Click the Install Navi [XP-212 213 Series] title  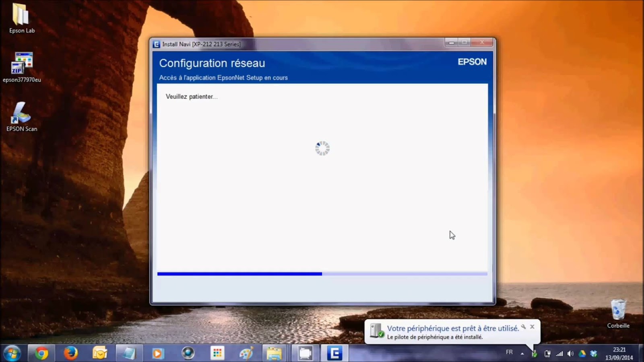(201, 44)
